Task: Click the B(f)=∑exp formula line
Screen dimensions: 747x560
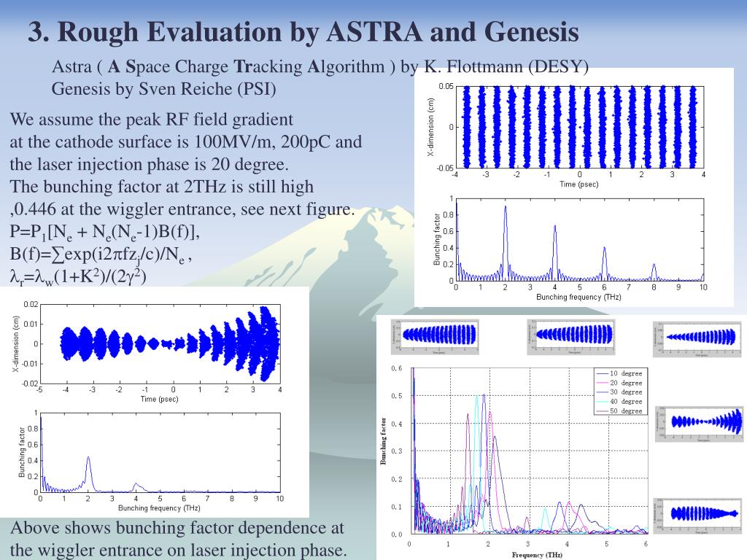Action: (x=101, y=254)
